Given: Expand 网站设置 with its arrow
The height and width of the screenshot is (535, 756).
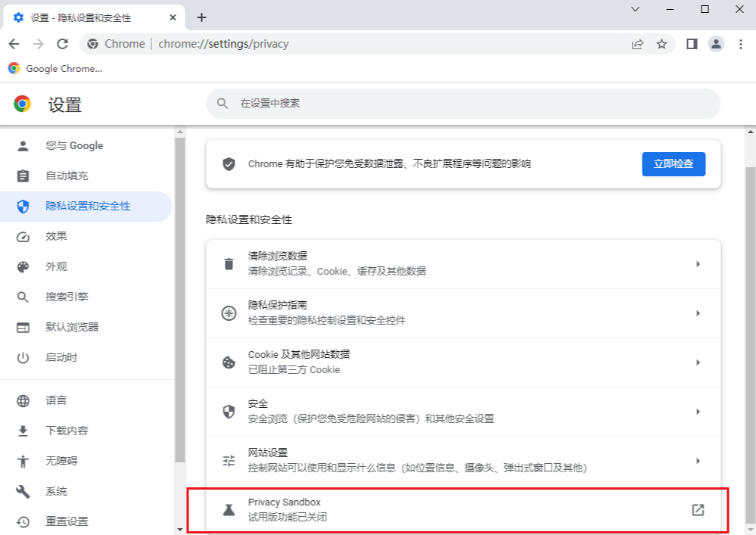Looking at the screenshot, I should [698, 461].
